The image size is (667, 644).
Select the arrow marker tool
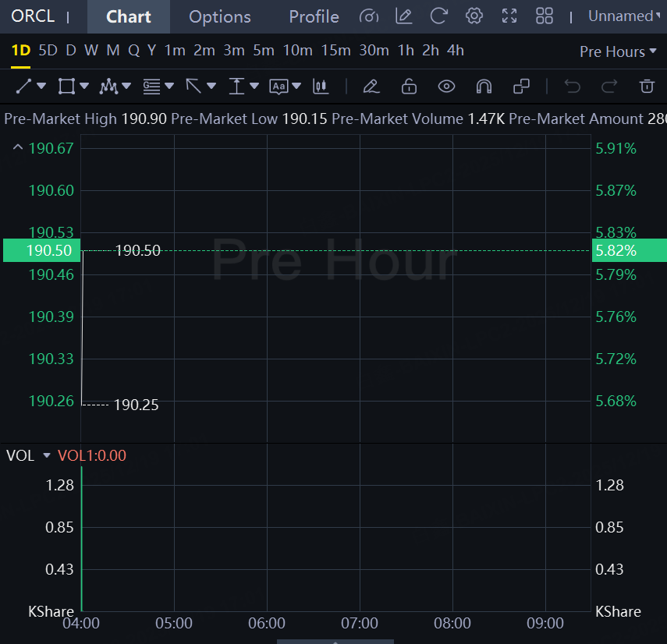tap(193, 87)
